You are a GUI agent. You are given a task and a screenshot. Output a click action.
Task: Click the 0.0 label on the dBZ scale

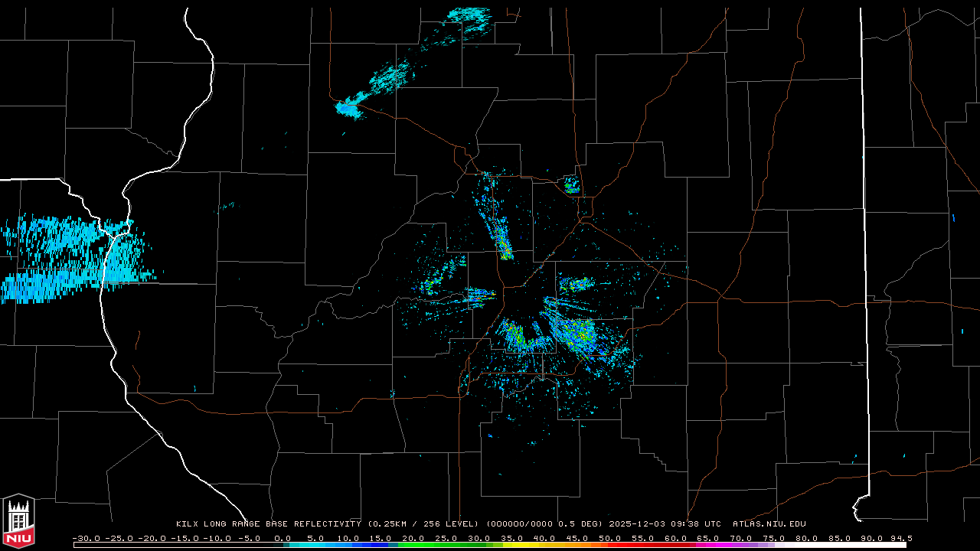tap(283, 538)
